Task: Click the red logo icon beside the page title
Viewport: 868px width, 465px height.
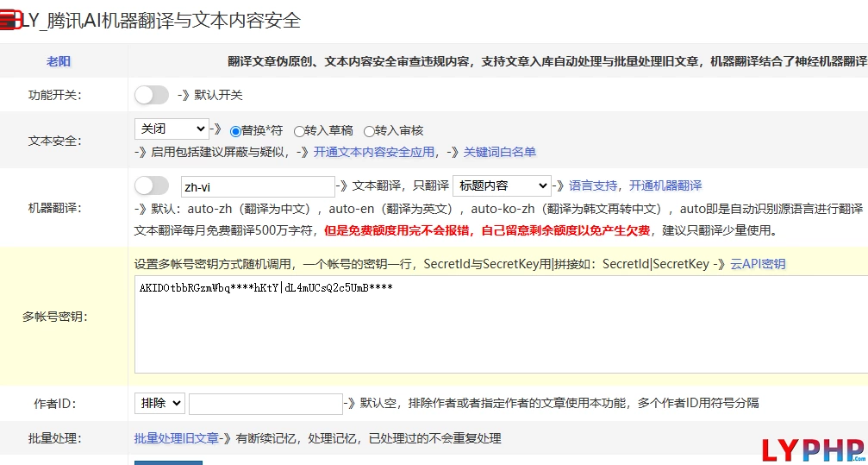Action: tap(11, 21)
